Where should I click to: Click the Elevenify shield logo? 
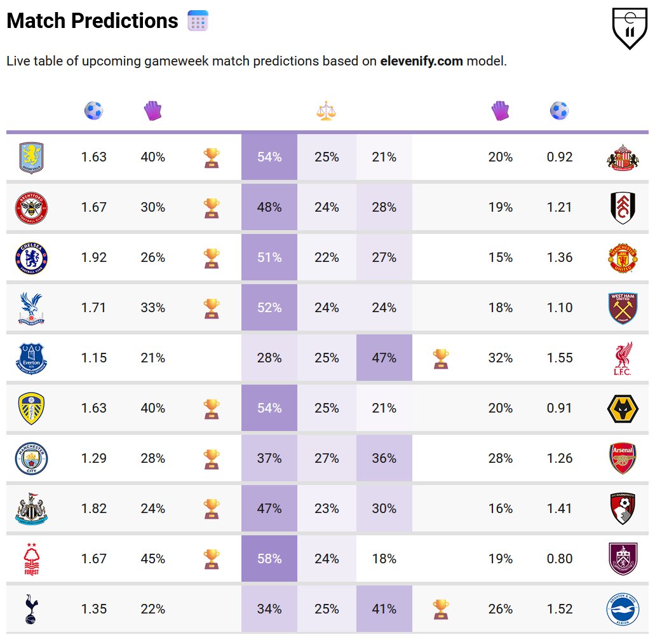click(630, 28)
